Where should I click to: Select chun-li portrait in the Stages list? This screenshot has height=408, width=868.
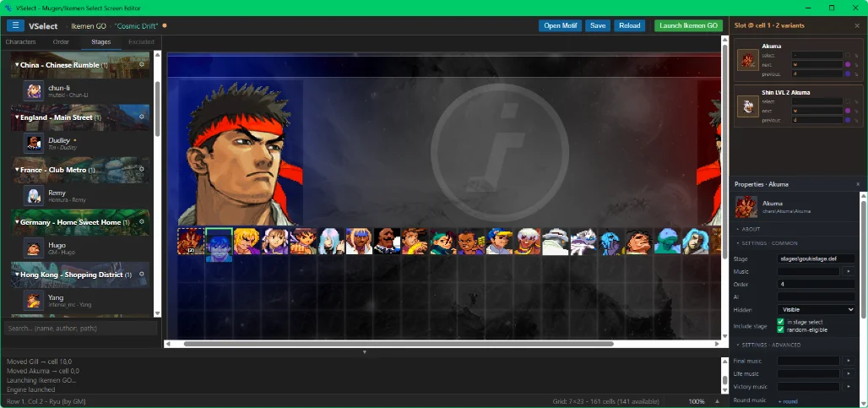click(34, 90)
